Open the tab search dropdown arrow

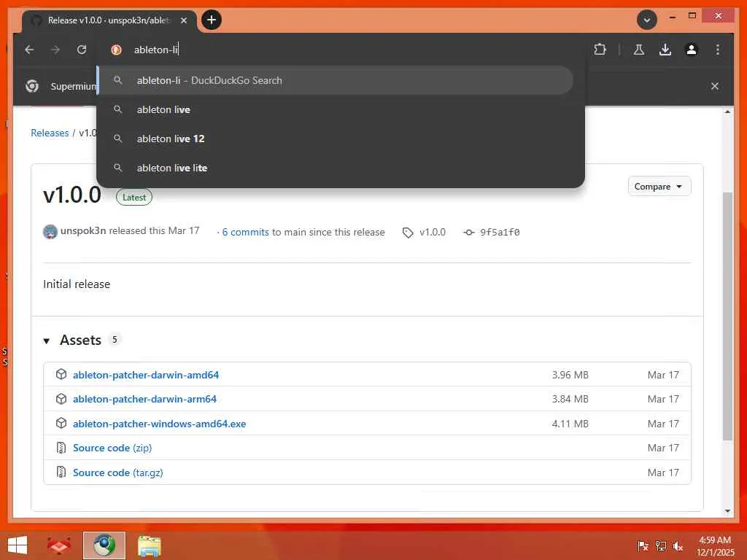coord(646,20)
